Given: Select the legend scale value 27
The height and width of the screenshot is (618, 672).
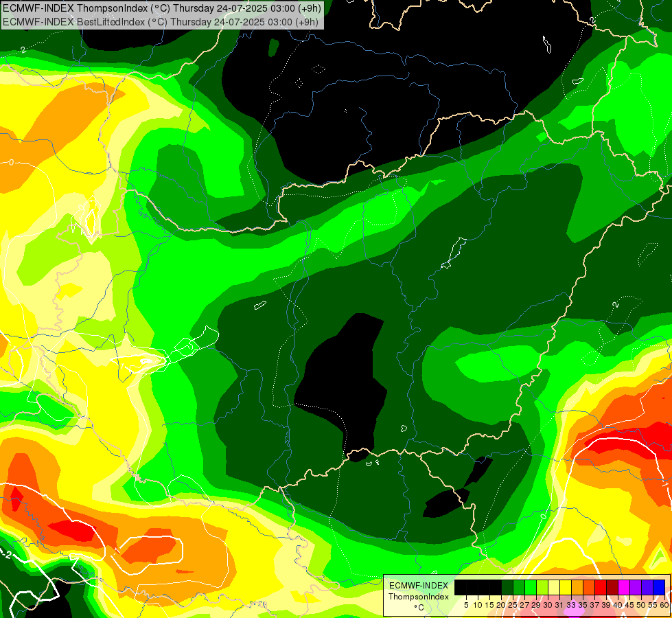Looking at the screenshot, I should pyautogui.click(x=524, y=605).
